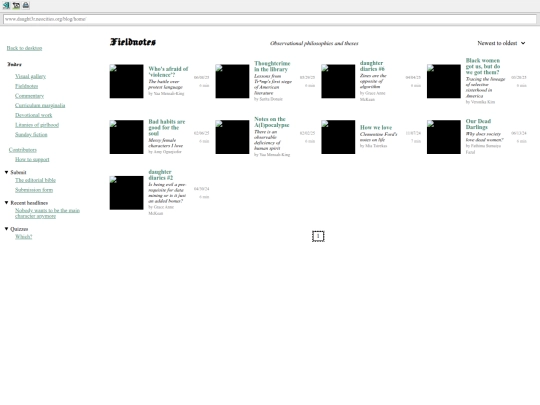The height and width of the screenshot is (405, 540).
Task: Open the Visual gallery index link
Action: [30, 76]
